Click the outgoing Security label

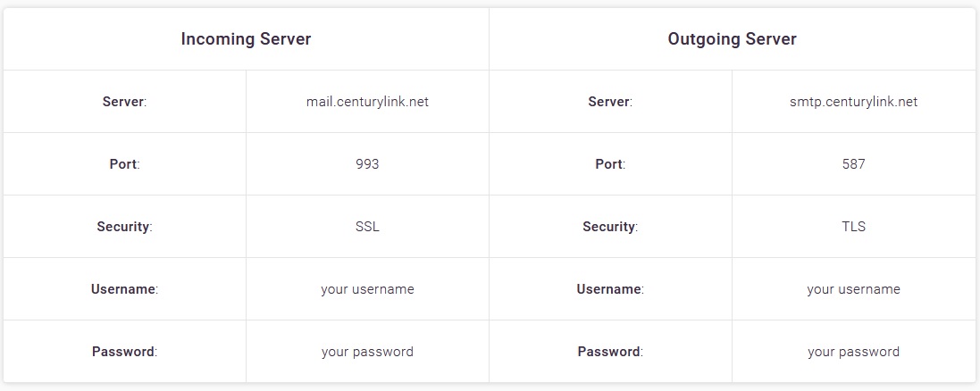[610, 227]
